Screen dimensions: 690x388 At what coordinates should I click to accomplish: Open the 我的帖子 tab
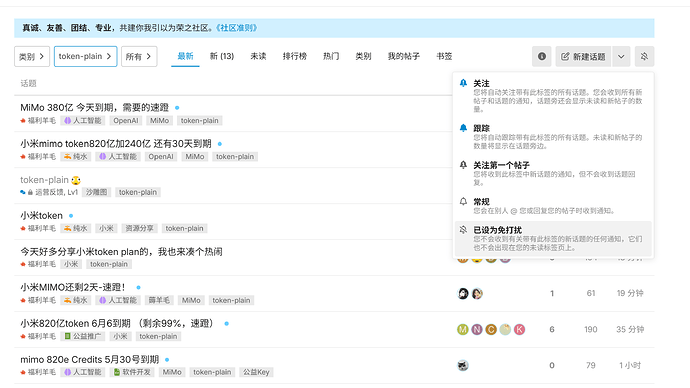[404, 56]
